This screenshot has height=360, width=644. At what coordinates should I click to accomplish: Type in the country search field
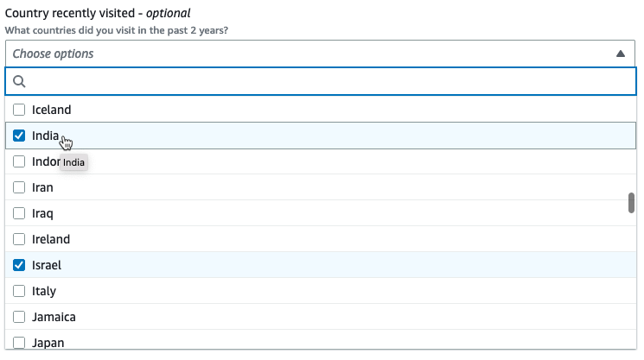[328, 81]
